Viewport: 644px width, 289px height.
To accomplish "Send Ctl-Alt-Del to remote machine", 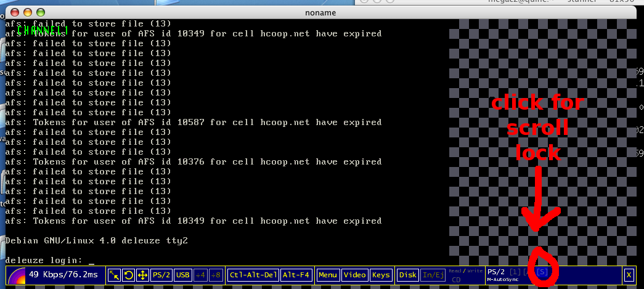I will (253, 275).
